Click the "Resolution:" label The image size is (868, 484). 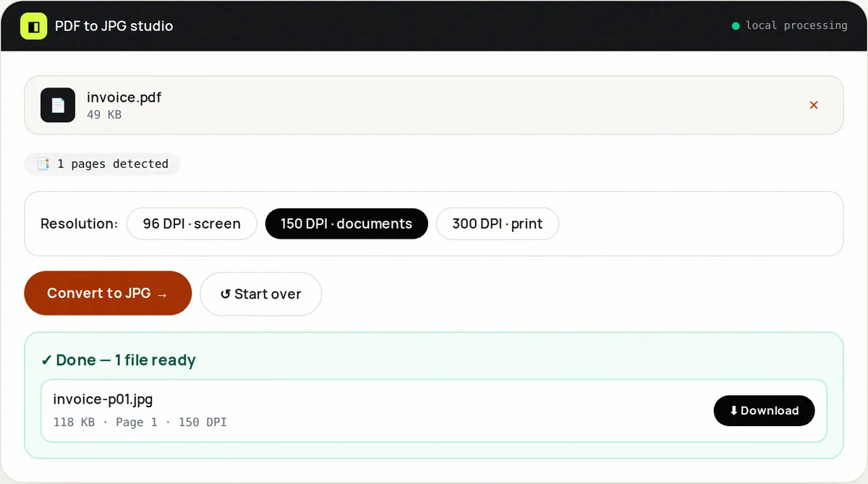pos(79,224)
